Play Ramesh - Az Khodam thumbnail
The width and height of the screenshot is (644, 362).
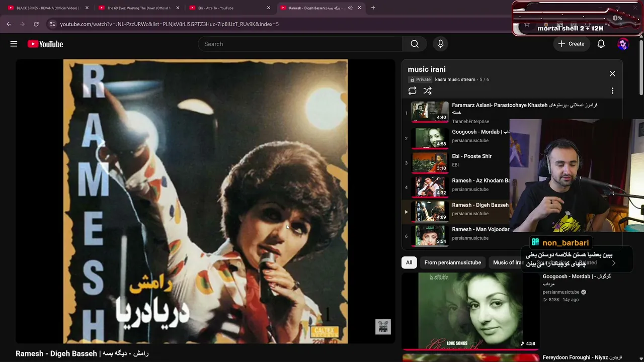(430, 187)
